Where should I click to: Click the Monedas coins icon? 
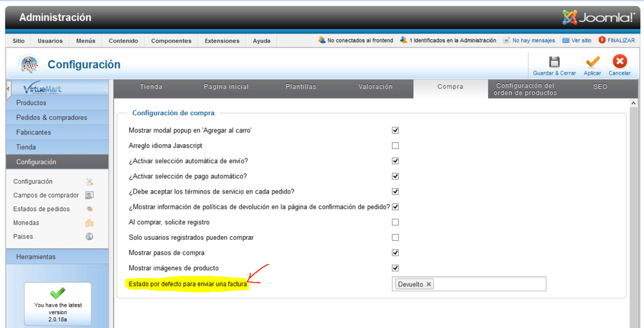89,223
